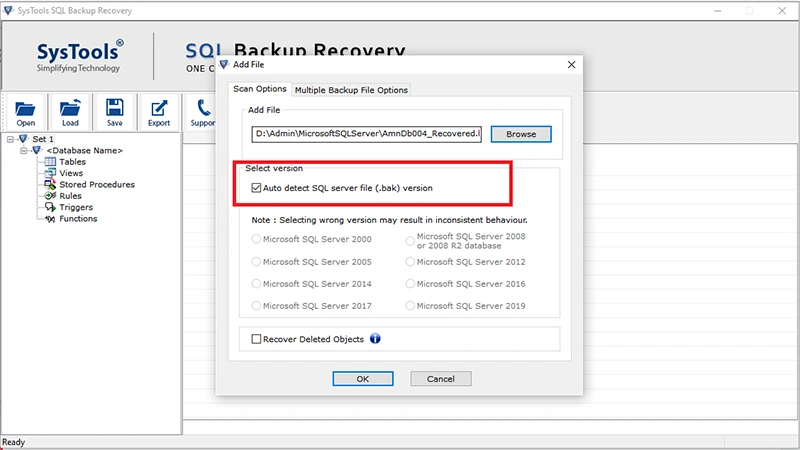
Task: Open Multiple Backup File Options tab
Action: click(351, 90)
